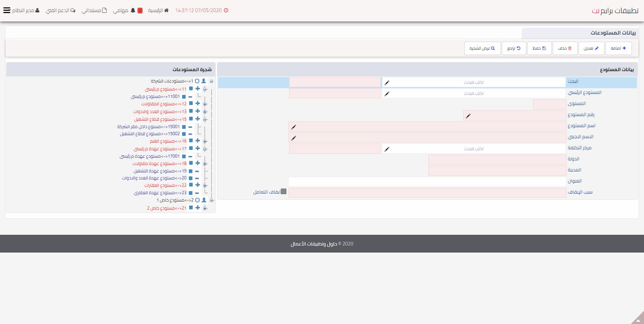Collapse the root مستودعات الشركة tree node
The width and height of the screenshot is (644, 324).
(211, 81)
